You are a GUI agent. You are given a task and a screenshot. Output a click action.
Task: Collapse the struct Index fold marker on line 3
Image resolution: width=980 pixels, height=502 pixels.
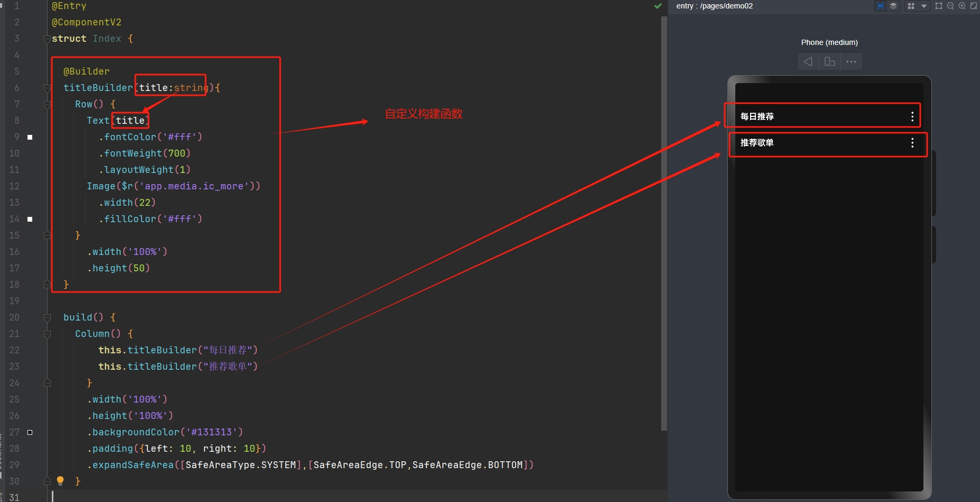[x=47, y=39]
